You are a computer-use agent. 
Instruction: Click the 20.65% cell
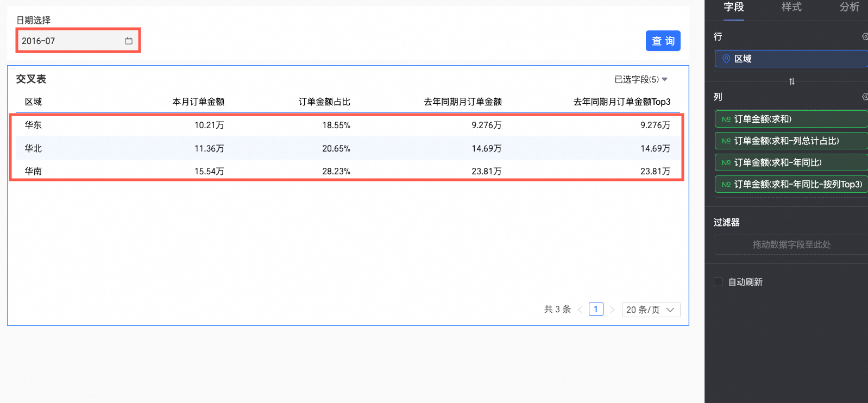pyautogui.click(x=336, y=148)
